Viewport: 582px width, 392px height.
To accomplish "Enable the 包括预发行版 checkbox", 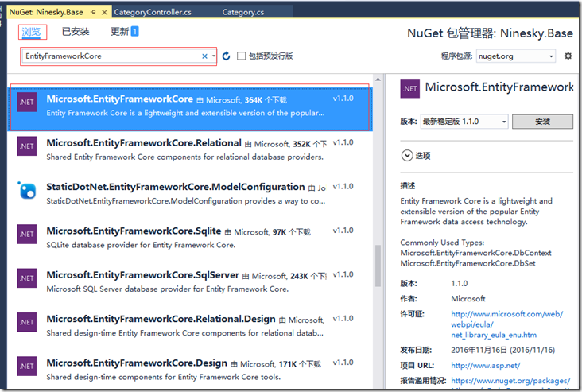I will 241,56.
